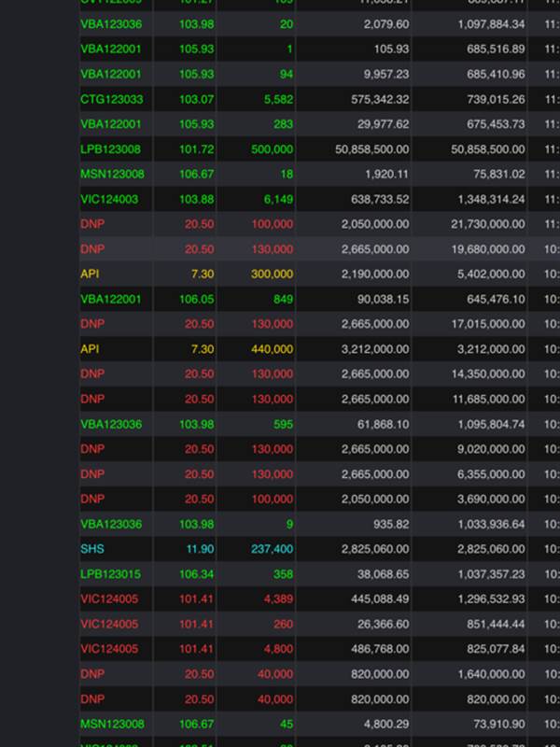The height and width of the screenshot is (747, 560).
Task: Select the LPB123015 symbol cell
Action: (x=110, y=574)
